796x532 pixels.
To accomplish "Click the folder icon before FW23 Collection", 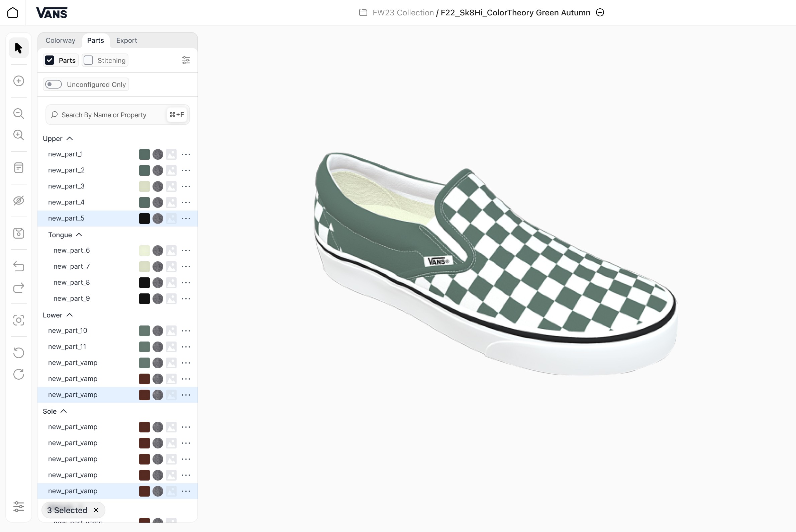I will 363,13.
